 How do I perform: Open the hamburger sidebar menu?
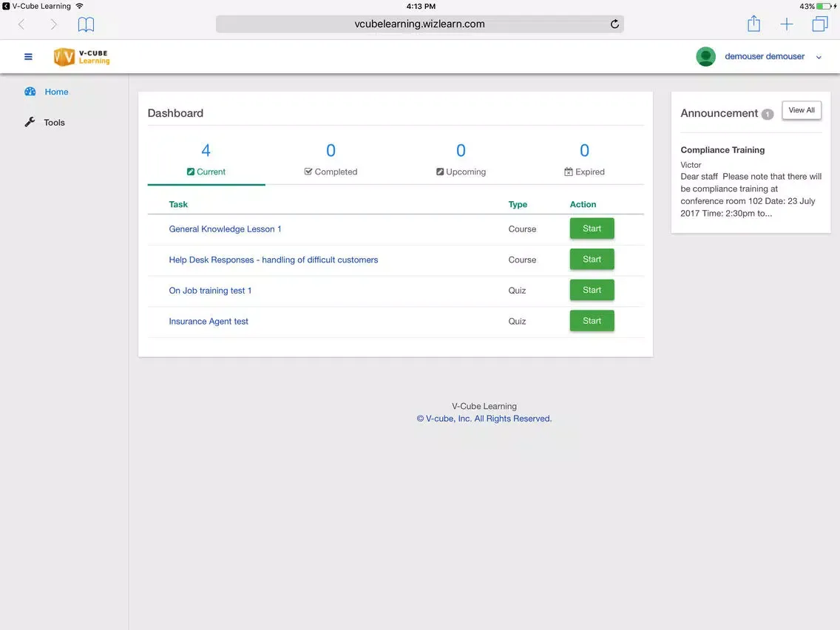click(29, 57)
